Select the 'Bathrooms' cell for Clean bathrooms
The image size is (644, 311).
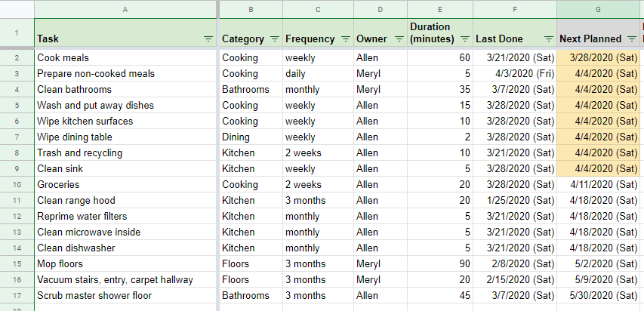(x=250, y=89)
